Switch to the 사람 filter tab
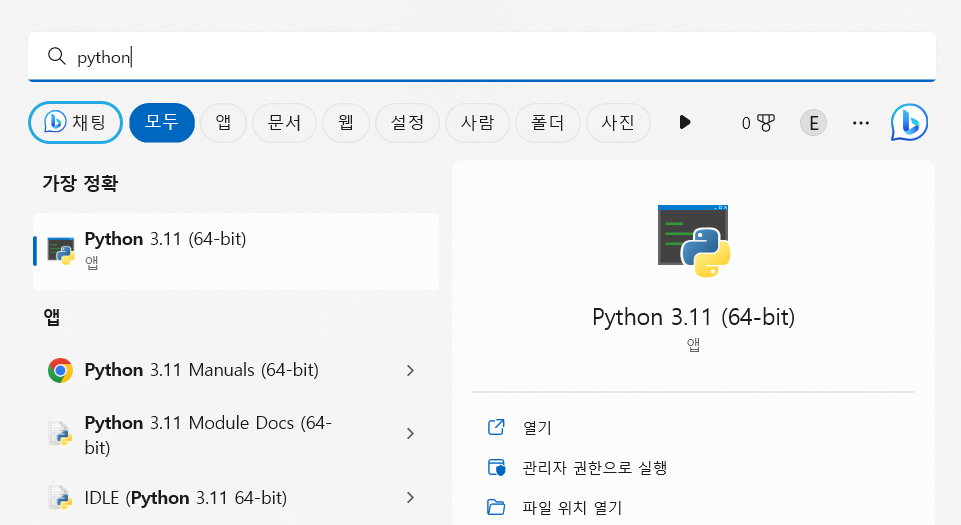Screen dimensions: 961x525 477,123
